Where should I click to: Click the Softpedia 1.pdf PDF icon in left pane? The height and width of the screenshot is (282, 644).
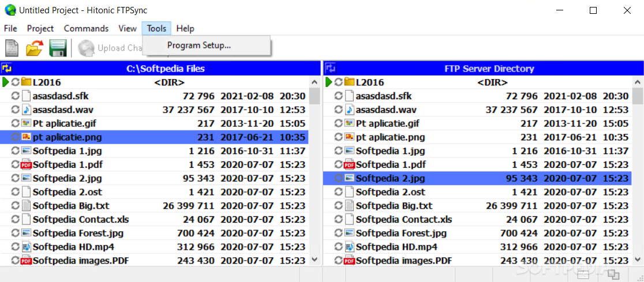(x=27, y=164)
